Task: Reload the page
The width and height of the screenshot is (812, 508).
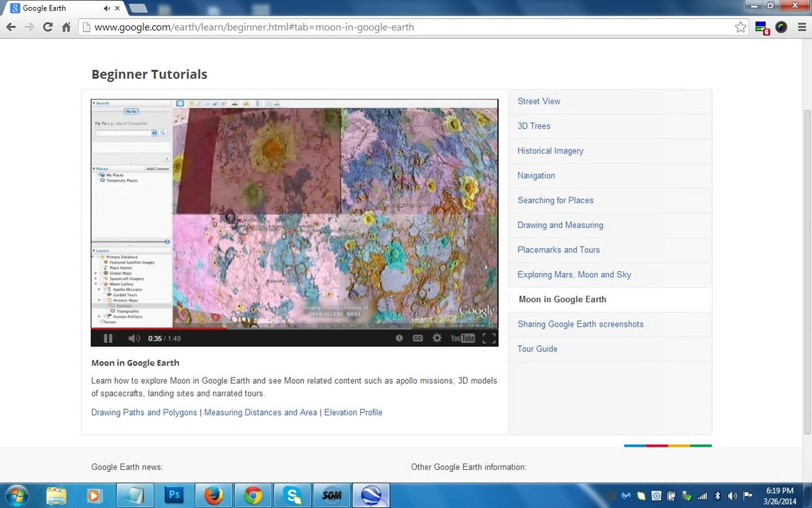Action: [x=48, y=27]
